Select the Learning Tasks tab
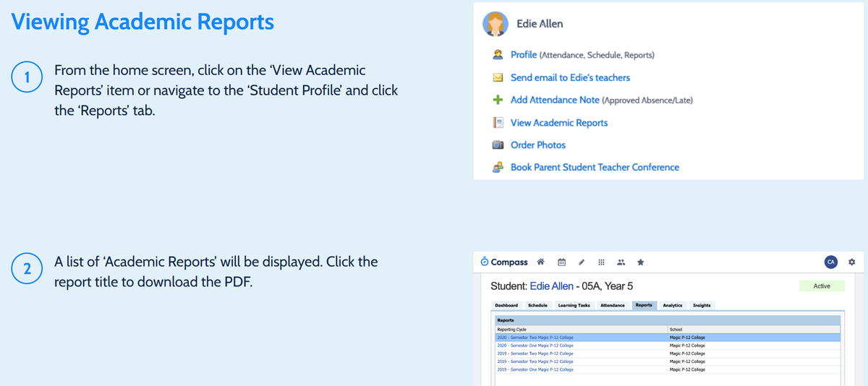The height and width of the screenshot is (386, 868). 574,306
